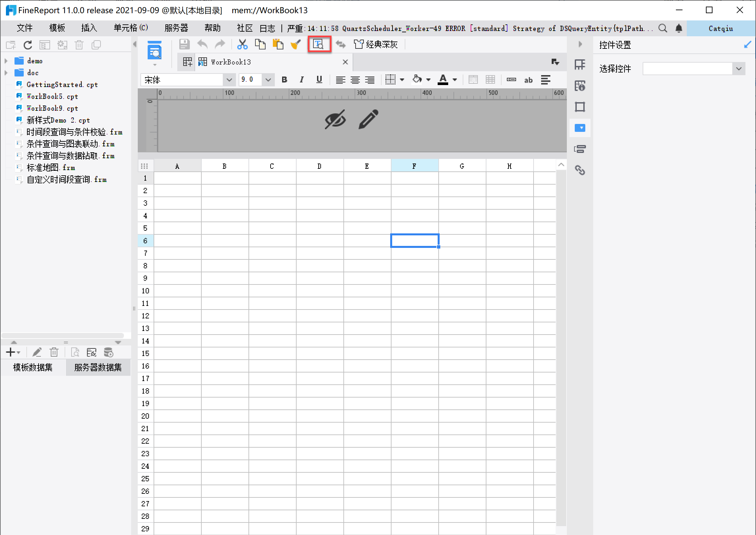Viewport: 756px width, 535px height.
Task: Click the Save template disk icon
Action: pos(184,44)
